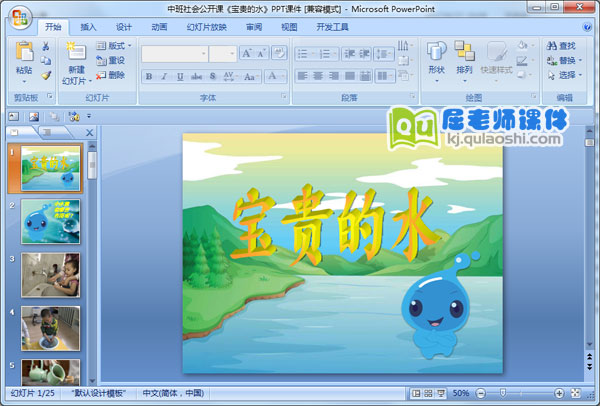Screen dimensions: 600x406
Task: Clear all text formatting
Action: [x=279, y=53]
